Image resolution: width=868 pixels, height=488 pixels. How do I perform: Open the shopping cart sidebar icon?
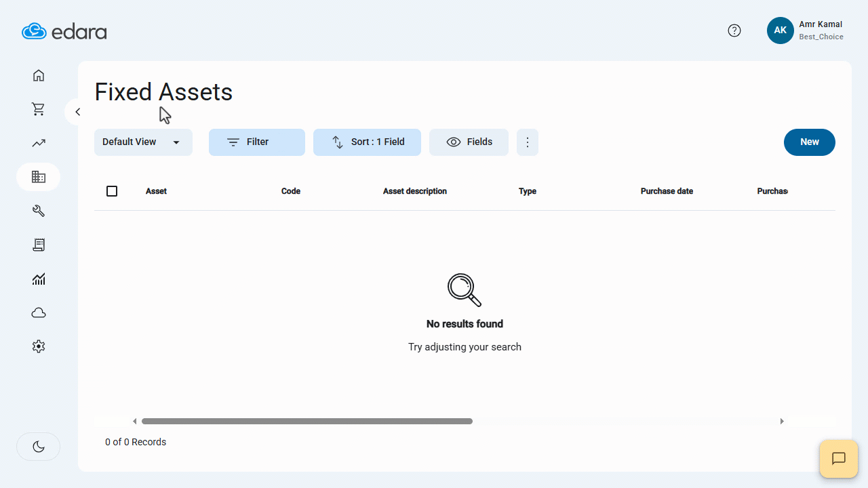(x=39, y=109)
